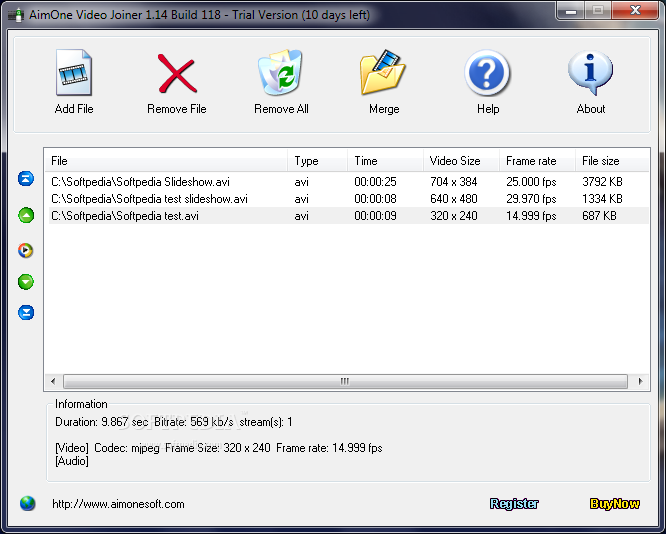This screenshot has height=534, width=666.
Task: Click the Remove All recycle bin icon
Action: tap(280, 72)
